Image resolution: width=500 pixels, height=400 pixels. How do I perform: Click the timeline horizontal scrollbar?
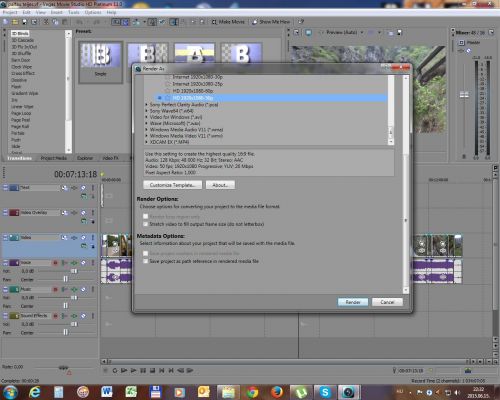pyautogui.click(x=287, y=361)
